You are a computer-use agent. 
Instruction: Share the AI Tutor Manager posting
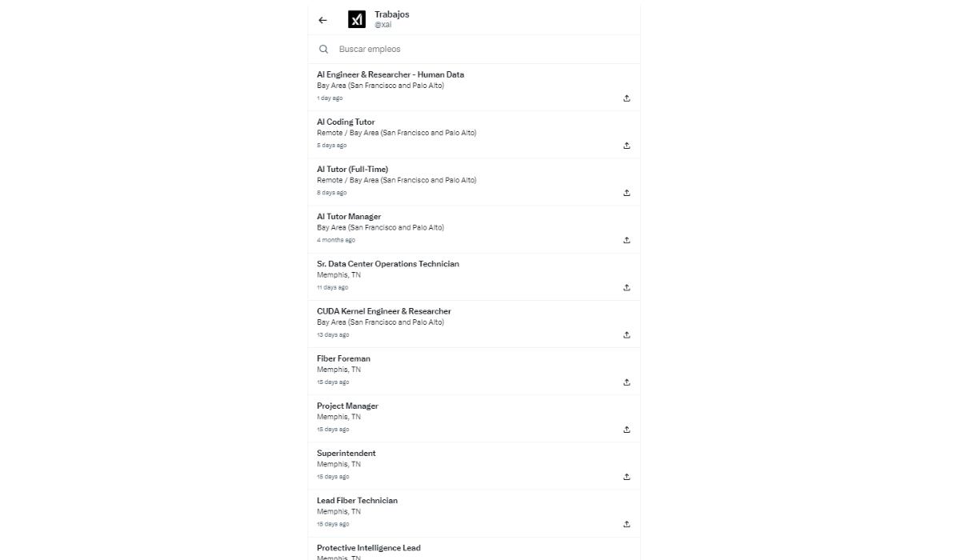(626, 240)
